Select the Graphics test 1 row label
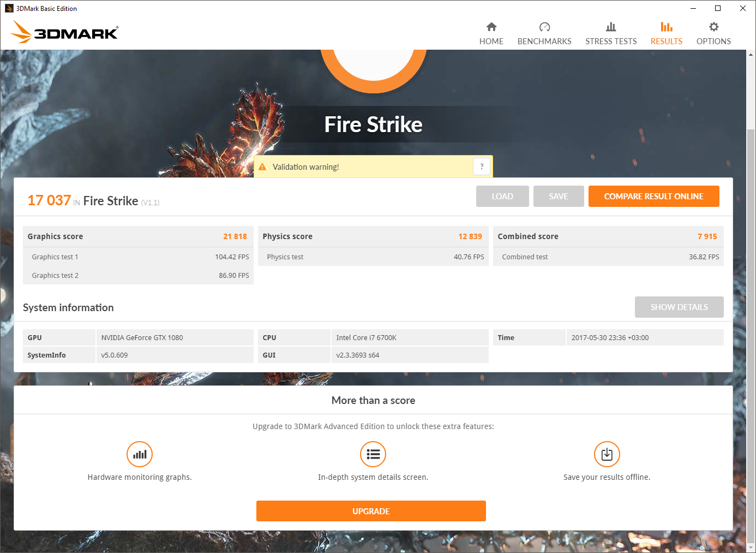The image size is (756, 553). [x=55, y=257]
